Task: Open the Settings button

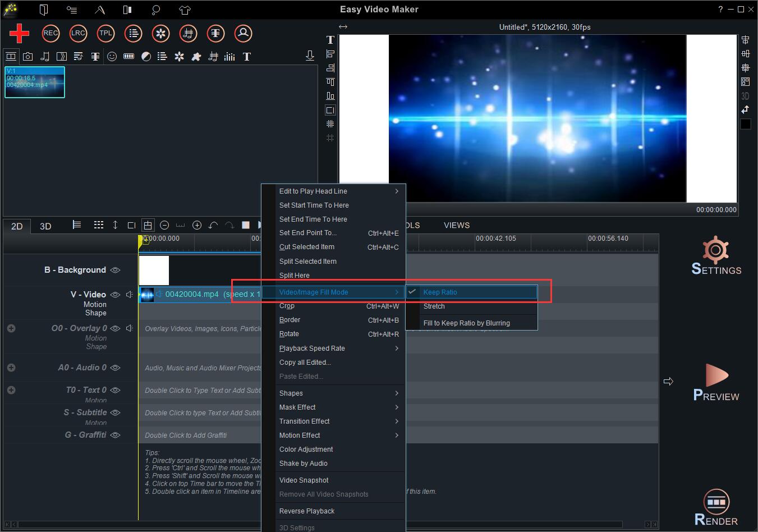Action: tap(716, 255)
